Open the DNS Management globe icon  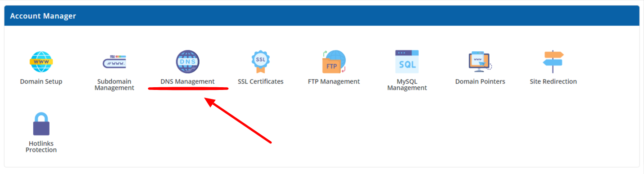coord(187,62)
